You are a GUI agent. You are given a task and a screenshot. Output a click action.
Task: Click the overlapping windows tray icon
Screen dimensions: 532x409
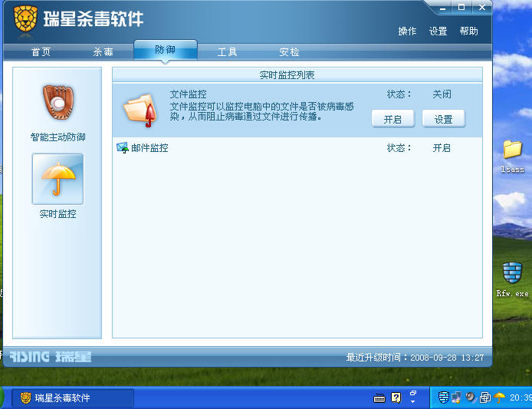(x=485, y=397)
